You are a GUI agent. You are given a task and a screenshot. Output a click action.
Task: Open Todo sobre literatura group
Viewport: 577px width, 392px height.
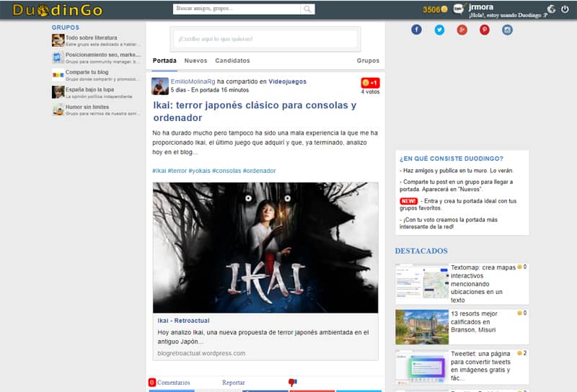tap(92, 37)
